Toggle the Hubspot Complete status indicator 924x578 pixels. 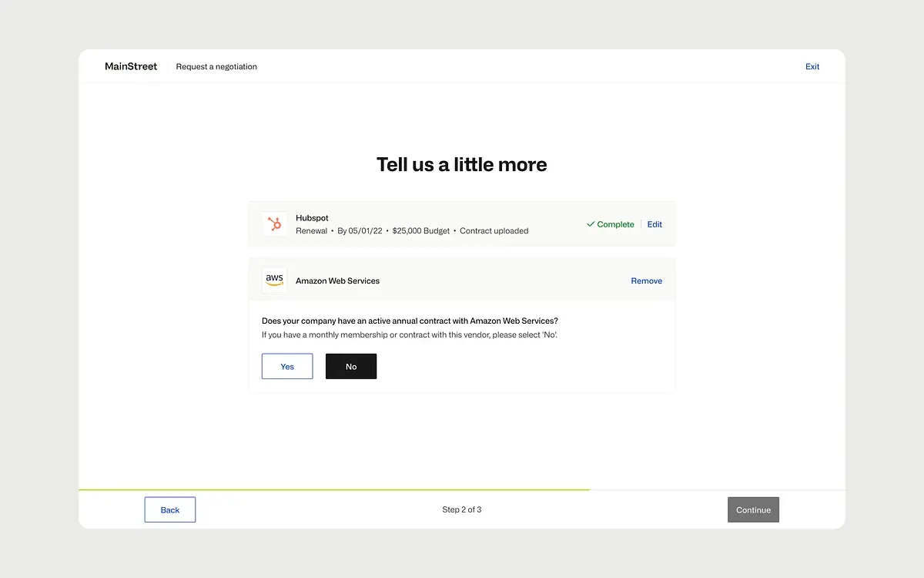click(x=611, y=224)
